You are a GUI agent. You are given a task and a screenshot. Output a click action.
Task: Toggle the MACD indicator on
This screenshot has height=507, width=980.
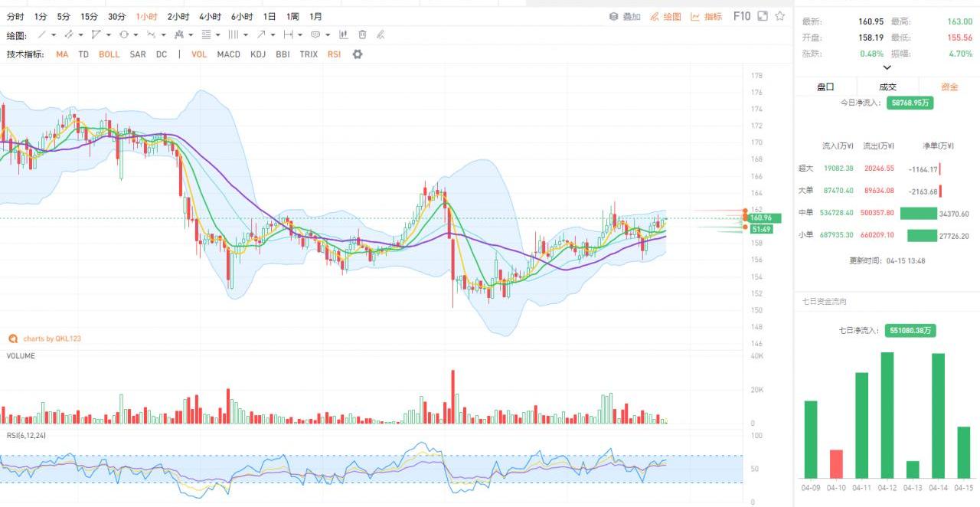[x=228, y=54]
